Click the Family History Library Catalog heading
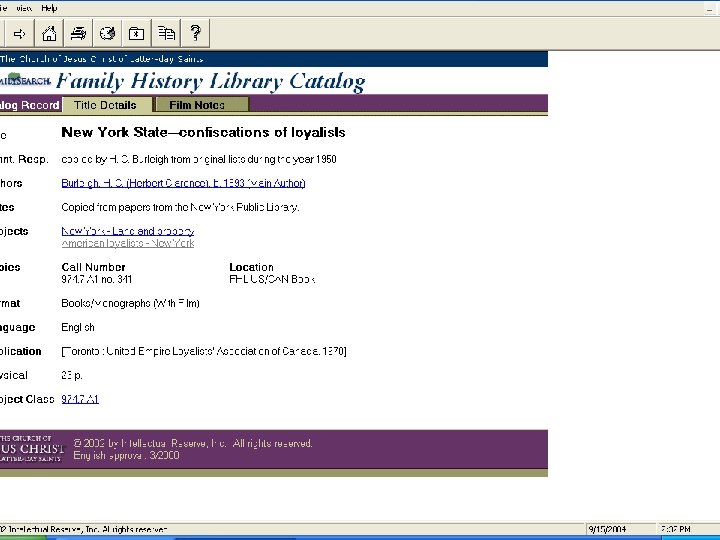 tap(211, 81)
